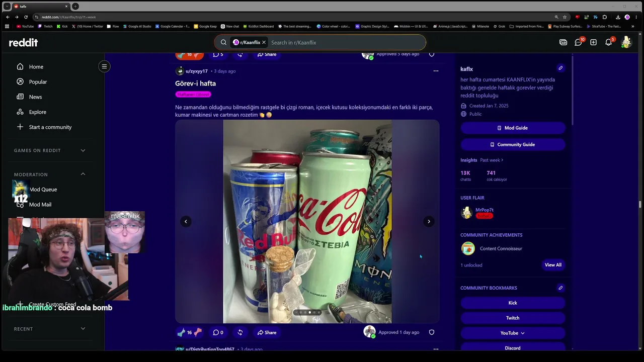The width and height of the screenshot is (644, 362).
Task: Edit the kaflx community description
Action: [x=560, y=68]
